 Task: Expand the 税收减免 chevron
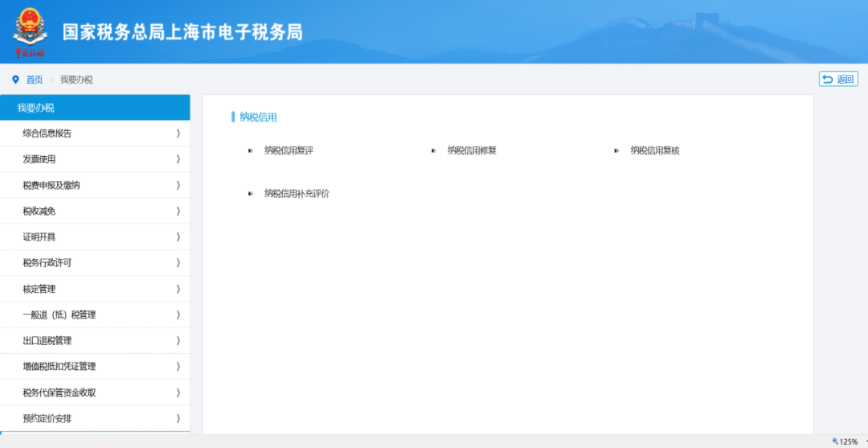tap(178, 211)
